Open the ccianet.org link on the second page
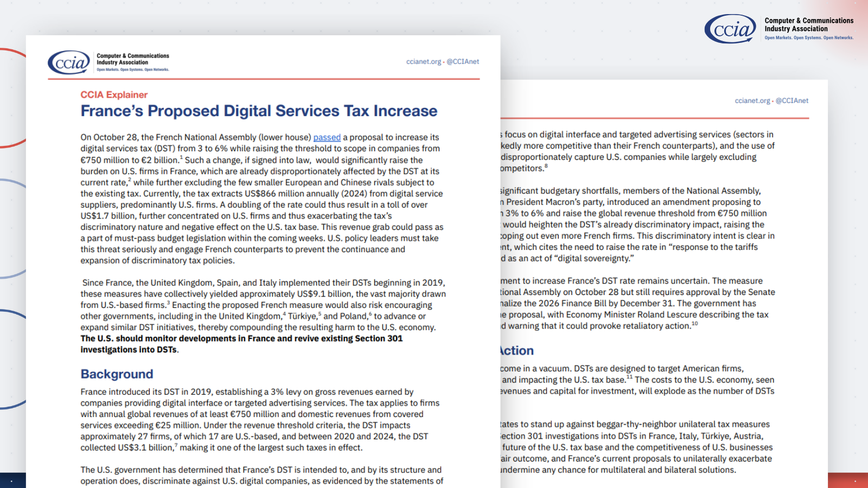Screen dimensions: 868x488 point(752,101)
